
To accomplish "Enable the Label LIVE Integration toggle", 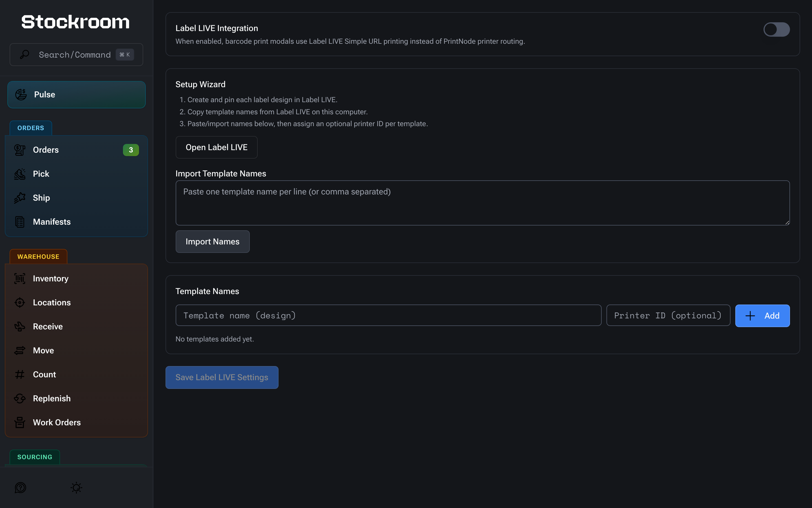I will 776,30.
